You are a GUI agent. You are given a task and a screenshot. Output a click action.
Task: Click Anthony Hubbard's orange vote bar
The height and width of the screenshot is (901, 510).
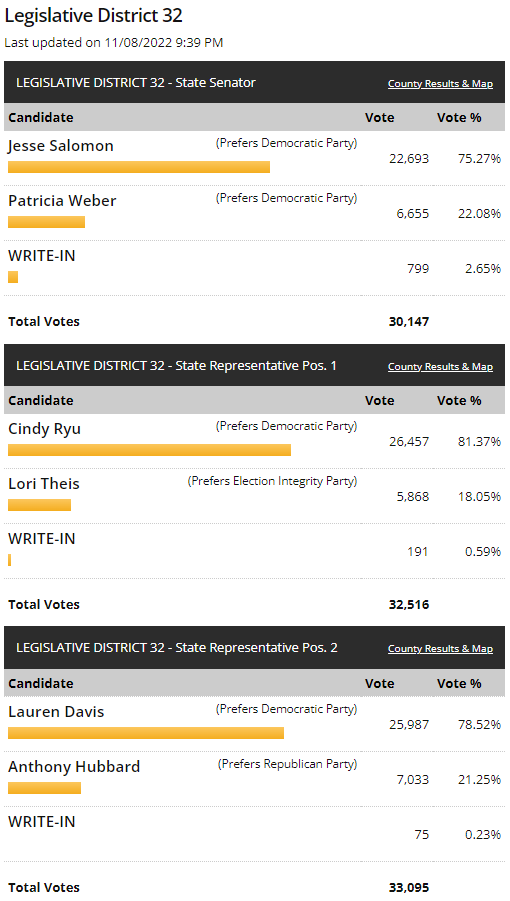pyautogui.click(x=44, y=788)
